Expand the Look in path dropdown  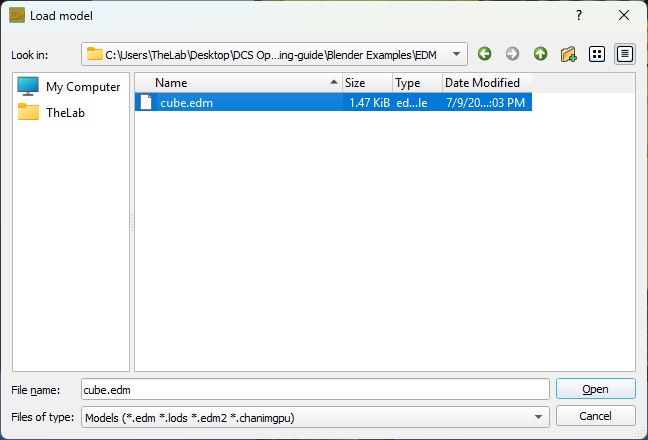click(x=456, y=54)
